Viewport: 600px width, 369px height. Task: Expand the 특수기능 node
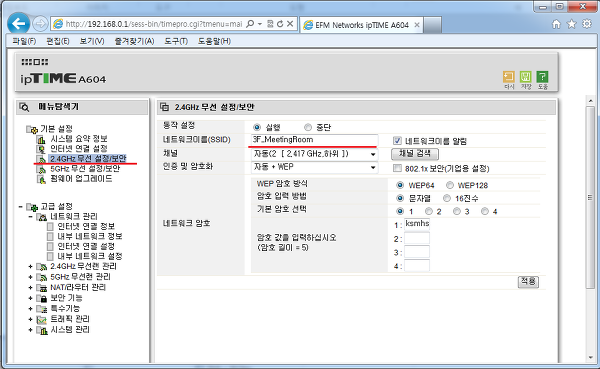(31, 309)
